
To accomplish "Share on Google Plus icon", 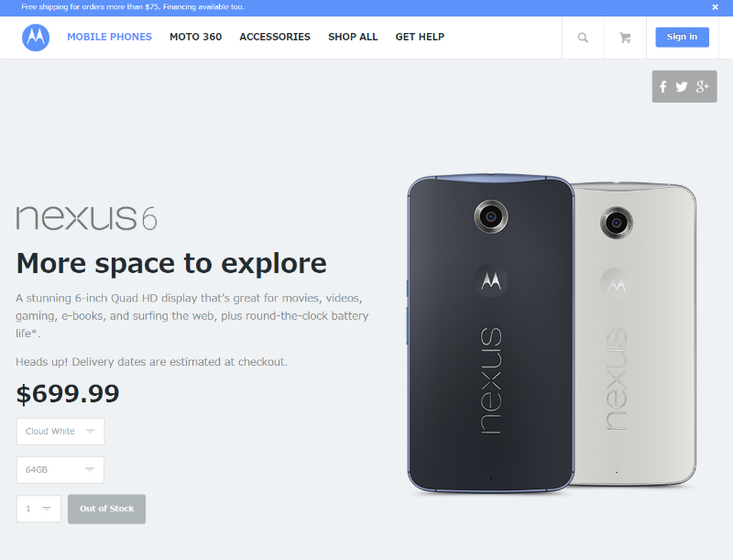I will point(702,86).
